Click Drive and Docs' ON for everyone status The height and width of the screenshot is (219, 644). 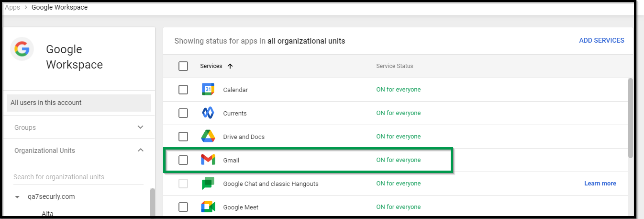click(x=399, y=137)
